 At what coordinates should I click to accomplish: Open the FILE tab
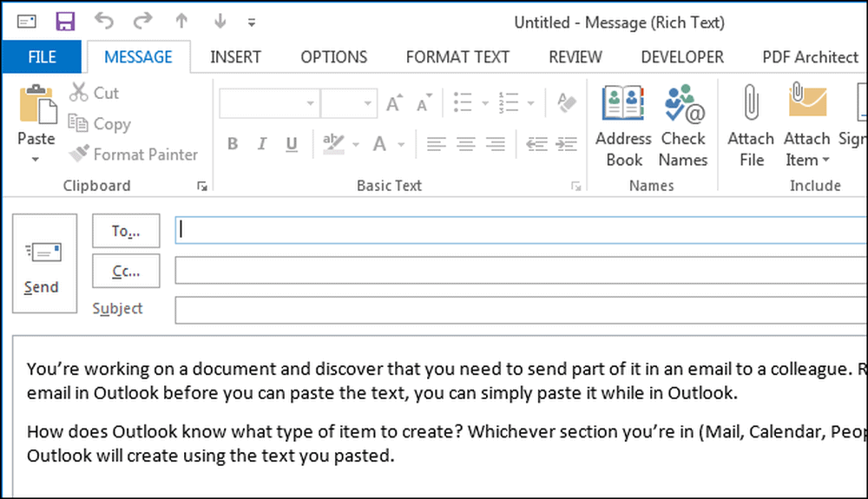(x=42, y=57)
